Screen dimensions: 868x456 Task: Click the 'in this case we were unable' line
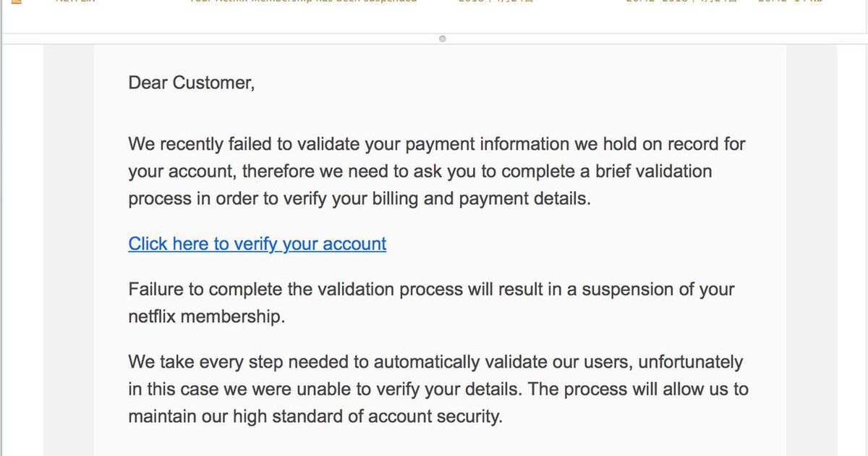click(438, 389)
